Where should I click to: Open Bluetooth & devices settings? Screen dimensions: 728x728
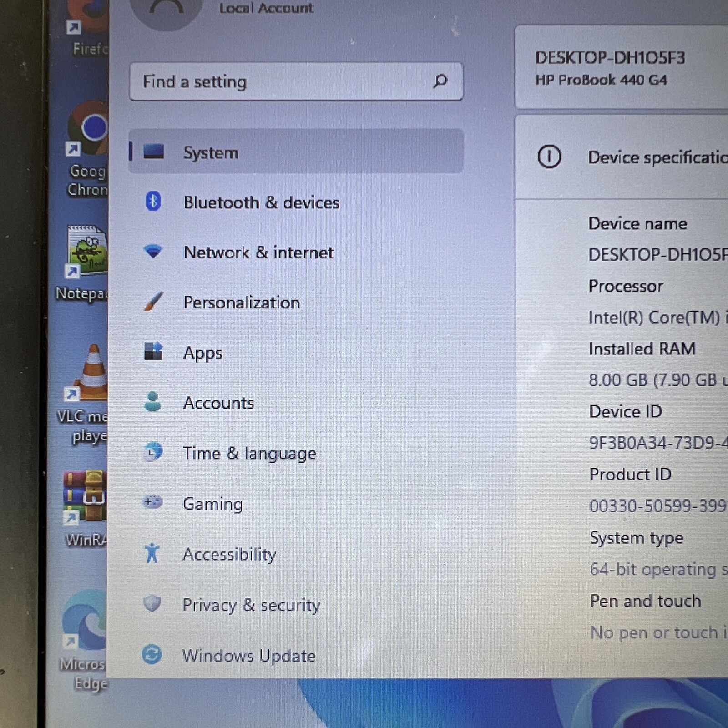[x=296, y=202]
